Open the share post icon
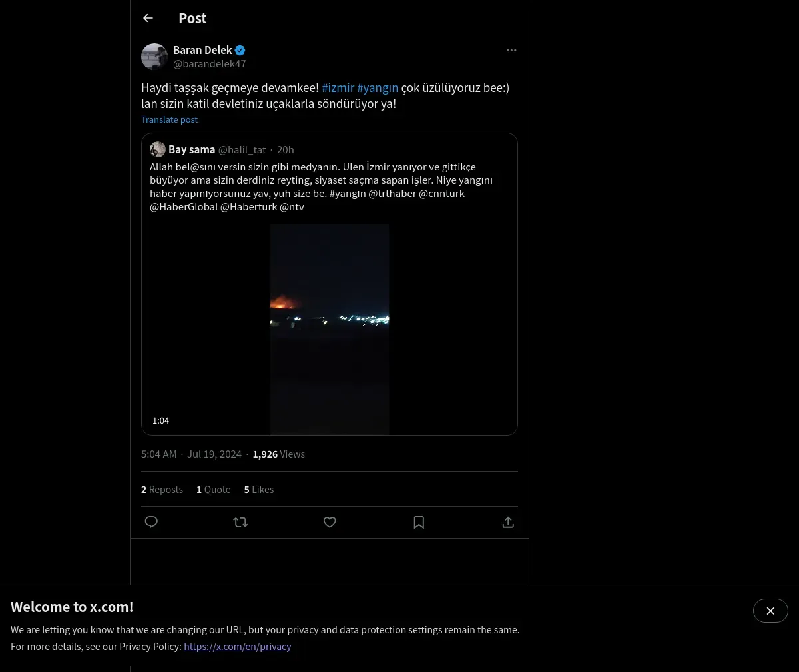The height and width of the screenshot is (672, 799). point(508,522)
